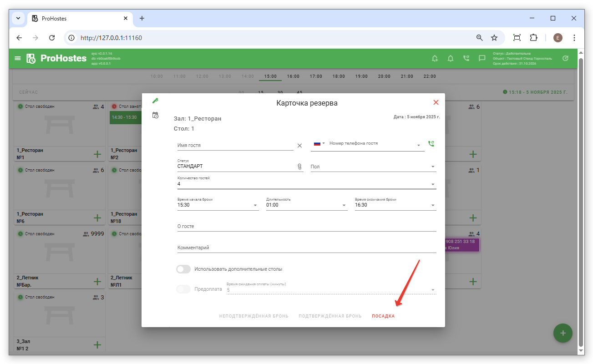Click the paperclip icon next to status
Viewport: 593px width, 364px height.
pos(299,167)
